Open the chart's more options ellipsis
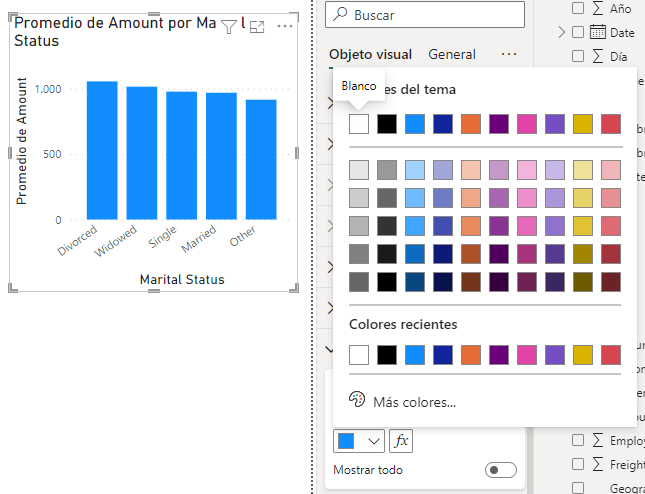The height and width of the screenshot is (494, 645). (x=286, y=27)
